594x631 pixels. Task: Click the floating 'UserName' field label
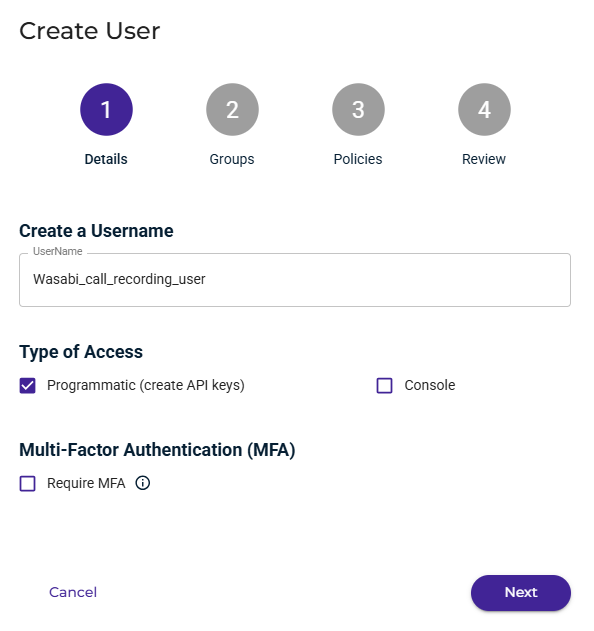(x=58, y=251)
